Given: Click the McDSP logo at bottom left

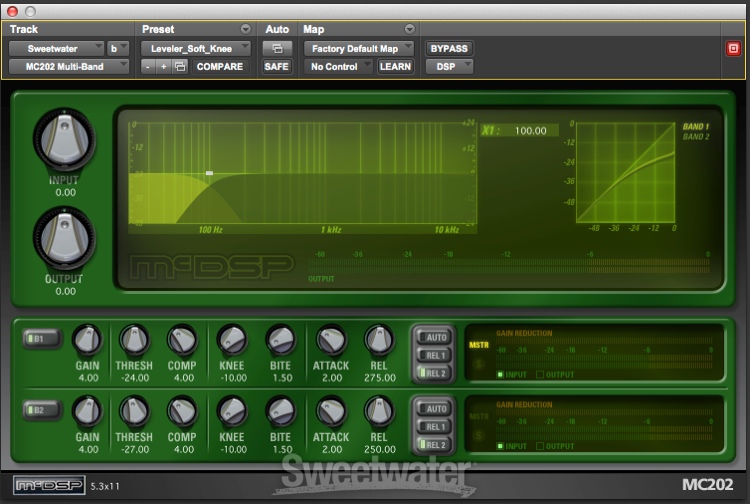Looking at the screenshot, I should (49, 485).
